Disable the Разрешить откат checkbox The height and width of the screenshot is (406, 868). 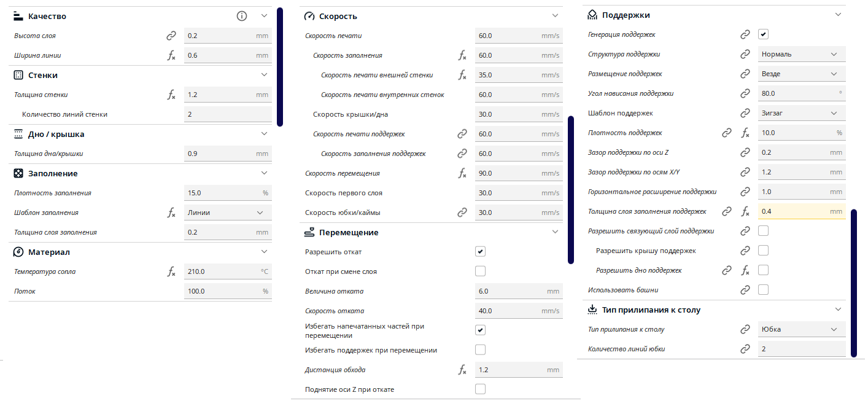[481, 252]
